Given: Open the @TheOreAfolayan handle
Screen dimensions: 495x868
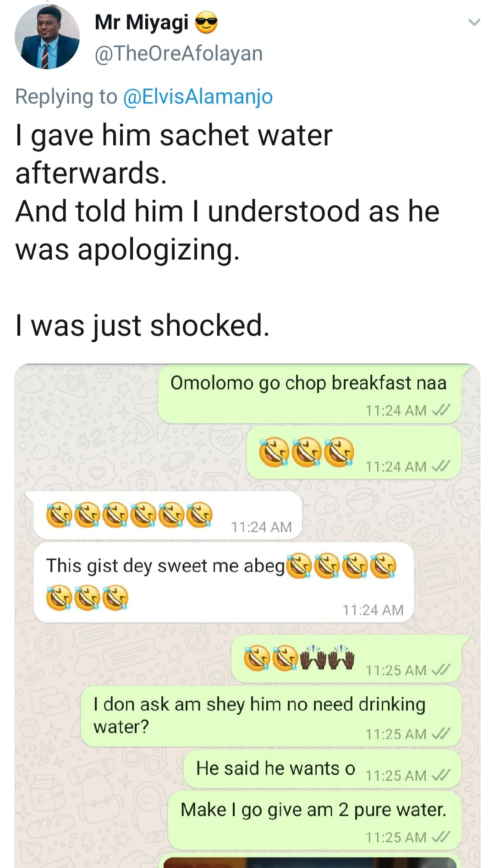Looking at the screenshot, I should 179,53.
